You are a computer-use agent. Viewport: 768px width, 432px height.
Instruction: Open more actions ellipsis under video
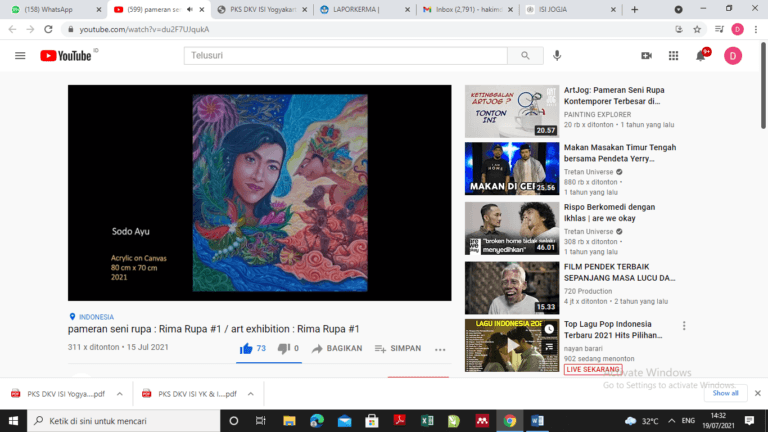(439, 349)
